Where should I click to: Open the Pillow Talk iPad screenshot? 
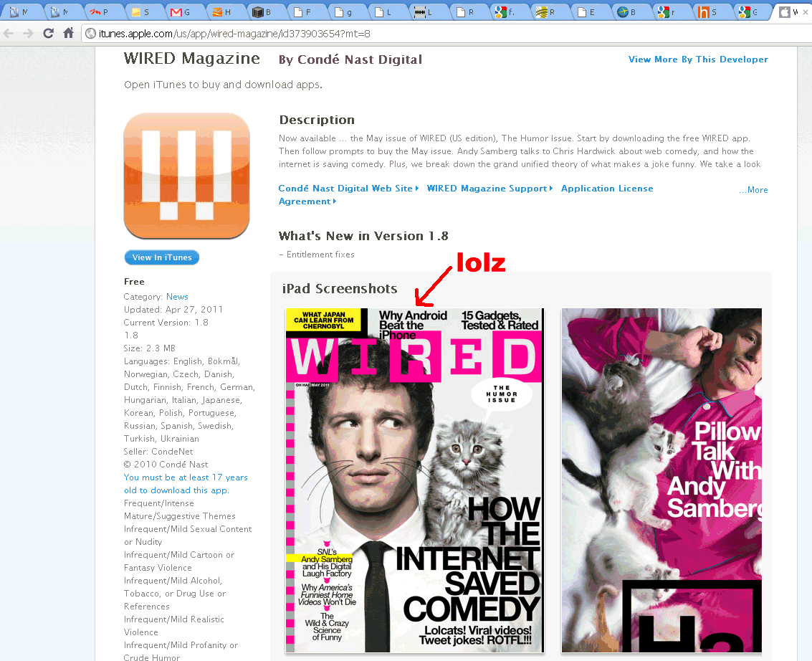coord(661,480)
